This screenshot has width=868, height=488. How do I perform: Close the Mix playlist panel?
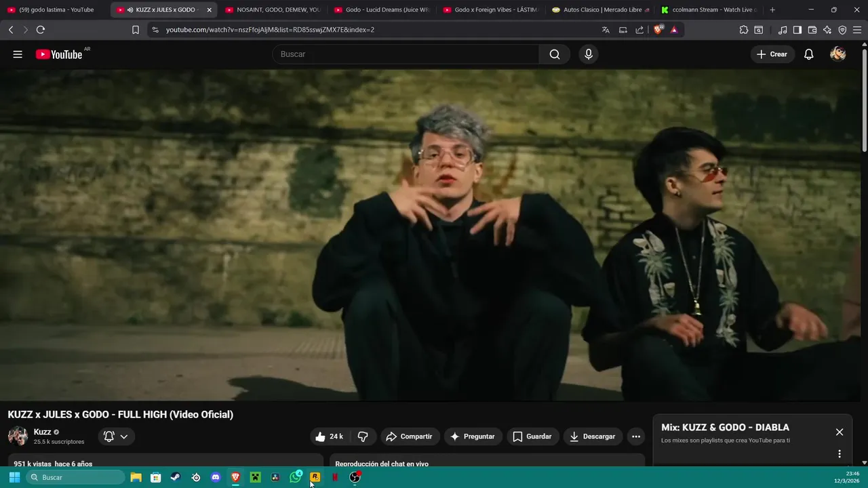[840, 432]
